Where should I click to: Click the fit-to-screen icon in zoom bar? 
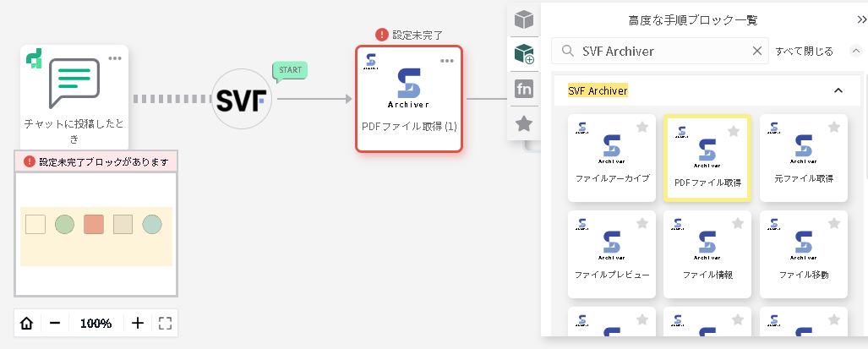165,323
